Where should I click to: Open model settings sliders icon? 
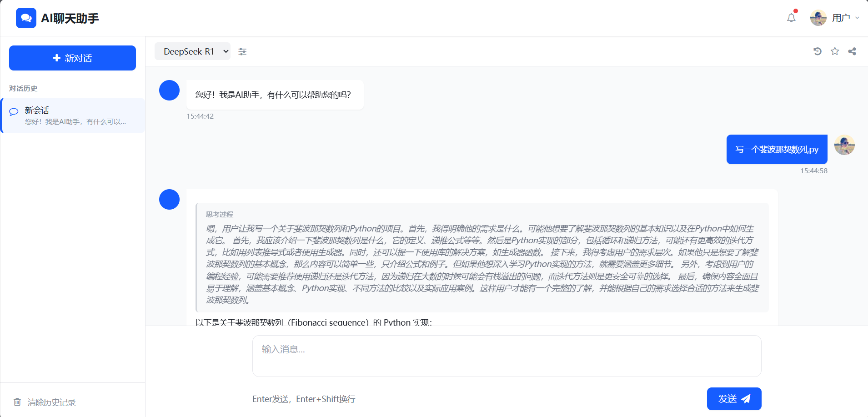click(242, 52)
